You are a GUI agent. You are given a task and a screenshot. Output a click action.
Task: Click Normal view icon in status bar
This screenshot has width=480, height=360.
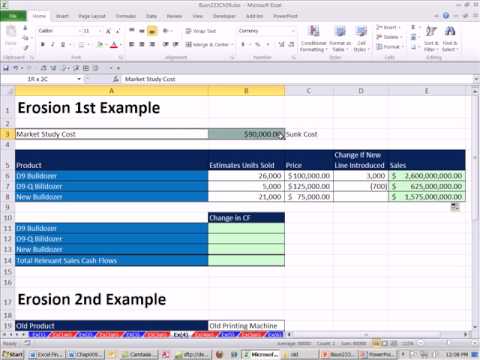click(376, 343)
